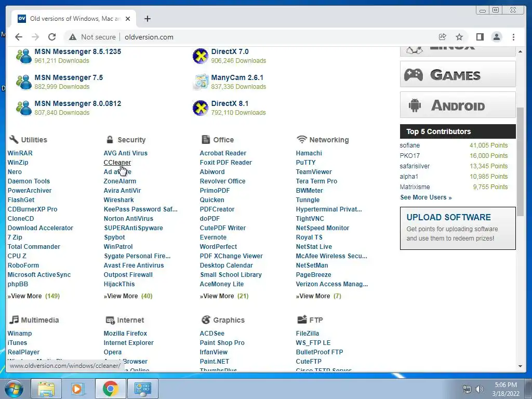The height and width of the screenshot is (399, 532).
Task: Reload the page with the refresh icon
Action: pos(52,37)
